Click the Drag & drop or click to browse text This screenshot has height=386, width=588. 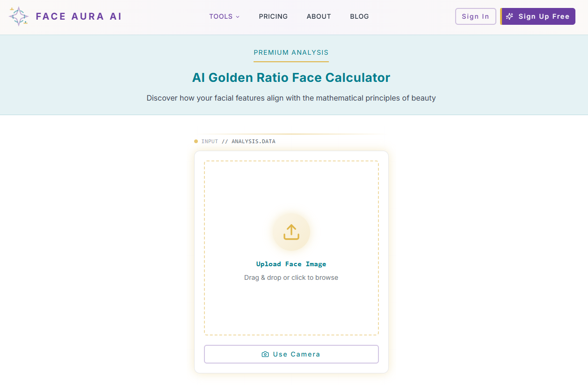[x=291, y=277]
